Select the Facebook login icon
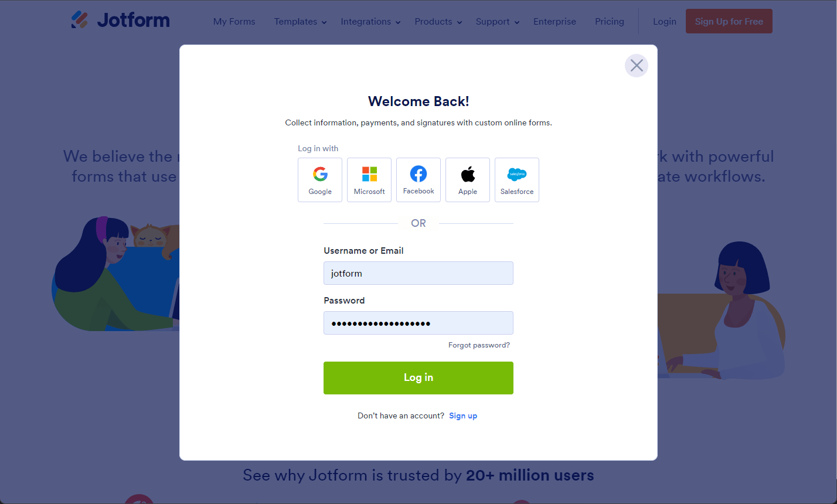The height and width of the screenshot is (504, 837). [x=418, y=180]
